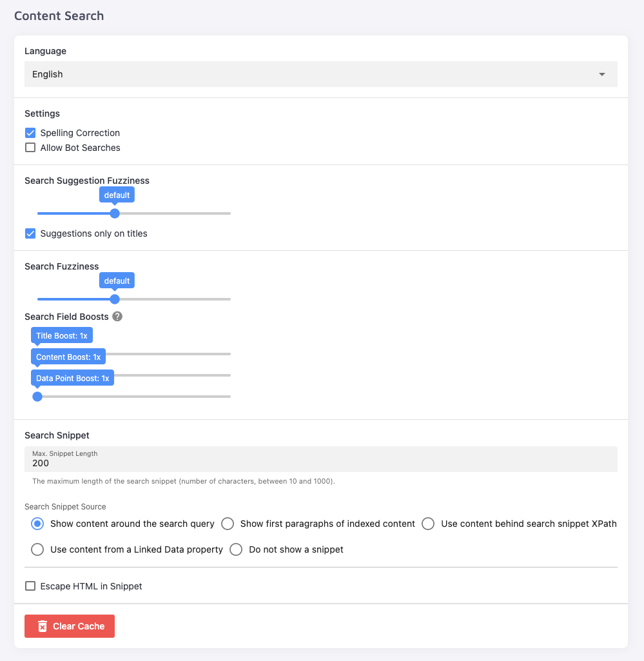Open the Language dropdown arrow
Screen dimensions: 644x661
tap(602, 74)
